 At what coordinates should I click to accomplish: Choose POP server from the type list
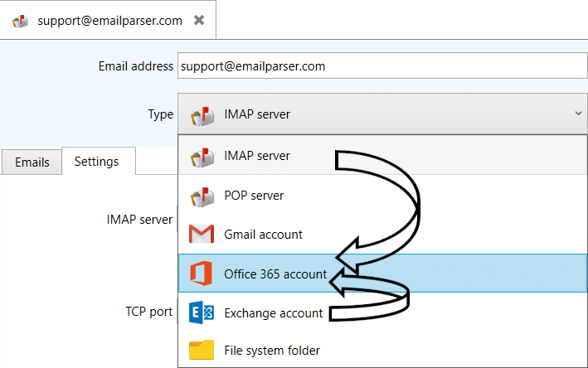[382, 196]
